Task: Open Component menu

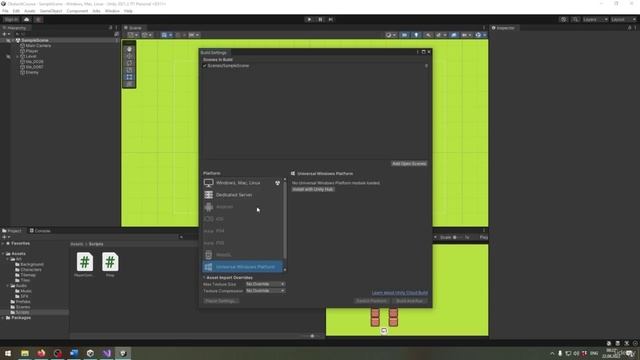Action: click(77, 11)
